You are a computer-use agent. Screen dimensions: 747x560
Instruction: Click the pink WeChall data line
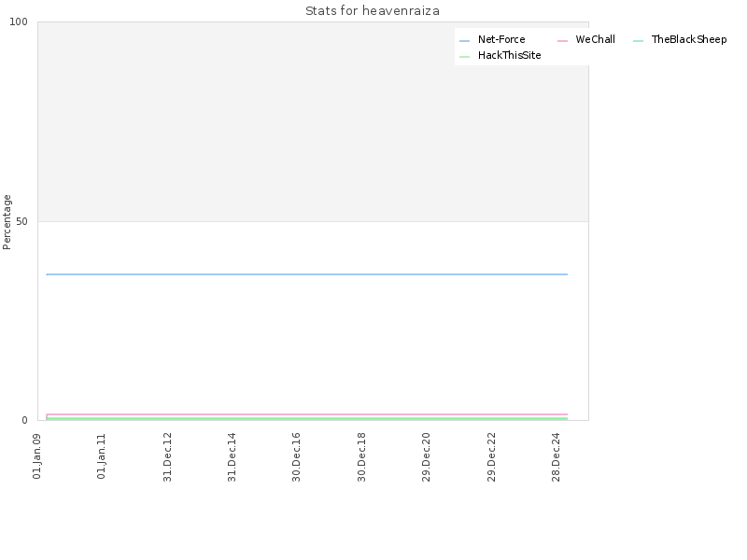tap(307, 414)
